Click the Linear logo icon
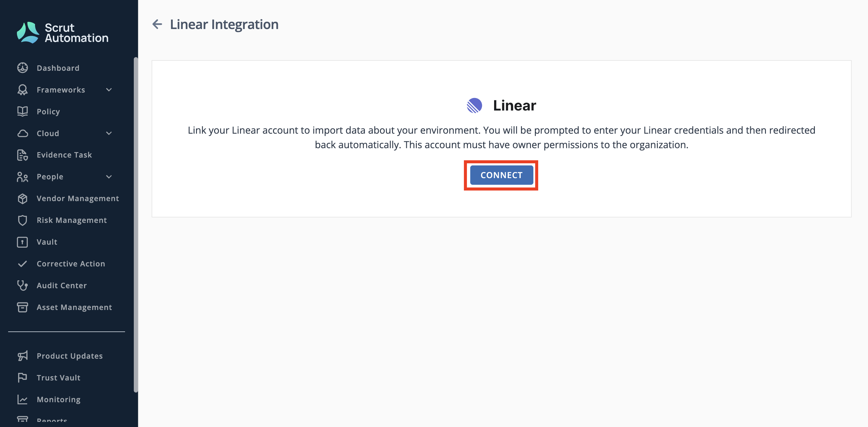868x427 pixels. [474, 106]
